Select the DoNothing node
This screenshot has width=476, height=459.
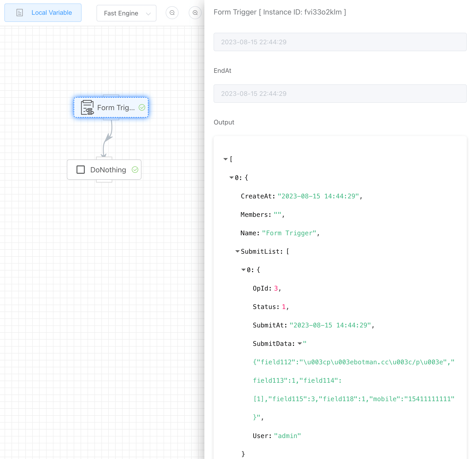click(104, 170)
